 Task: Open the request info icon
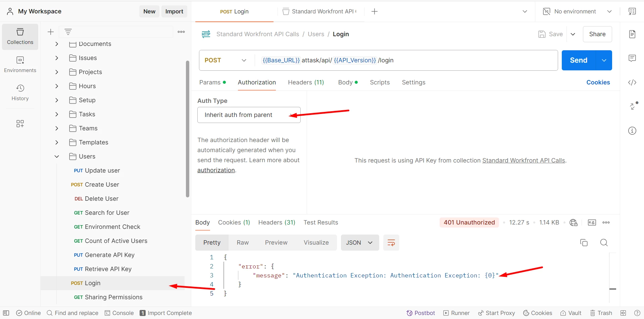[x=632, y=131]
